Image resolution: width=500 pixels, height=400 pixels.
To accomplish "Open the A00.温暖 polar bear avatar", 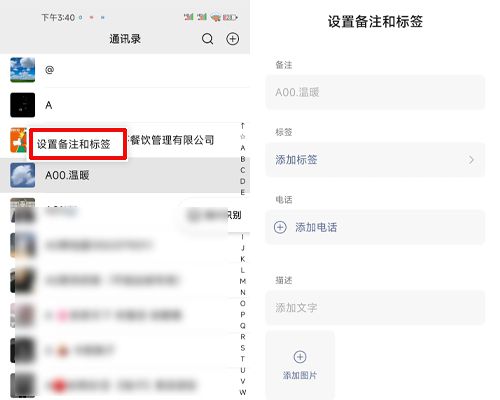I will pyautogui.click(x=22, y=175).
